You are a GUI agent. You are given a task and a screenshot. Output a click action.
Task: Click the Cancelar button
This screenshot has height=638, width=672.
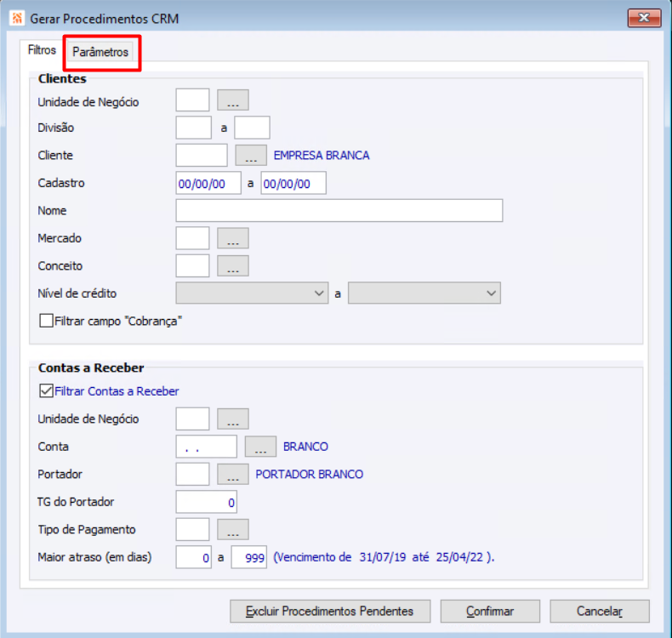(600, 611)
